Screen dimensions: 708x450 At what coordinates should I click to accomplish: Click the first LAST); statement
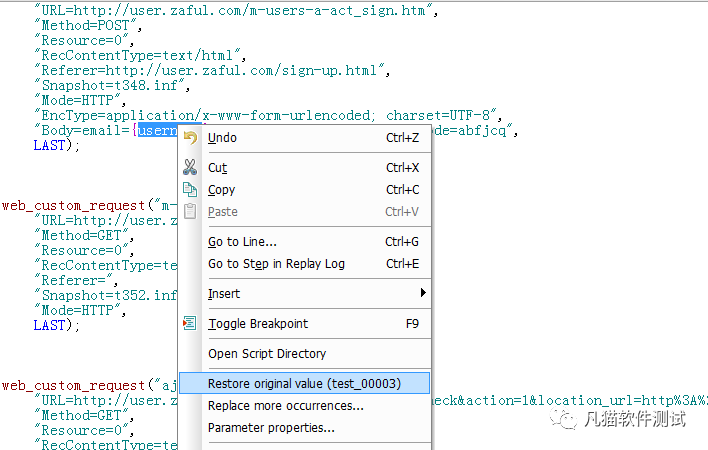click(x=57, y=145)
